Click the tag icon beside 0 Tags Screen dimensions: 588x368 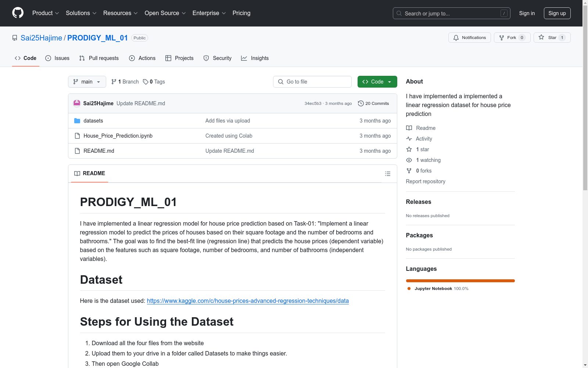tap(146, 82)
